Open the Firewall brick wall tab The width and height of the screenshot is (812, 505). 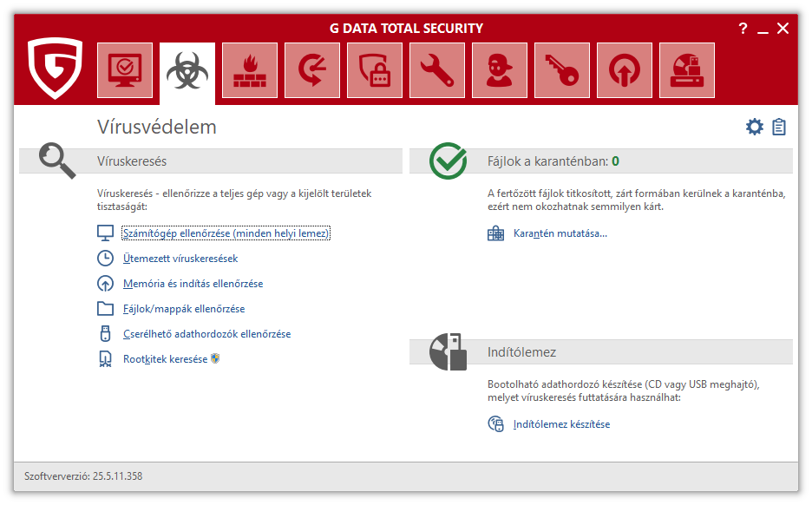(250, 70)
